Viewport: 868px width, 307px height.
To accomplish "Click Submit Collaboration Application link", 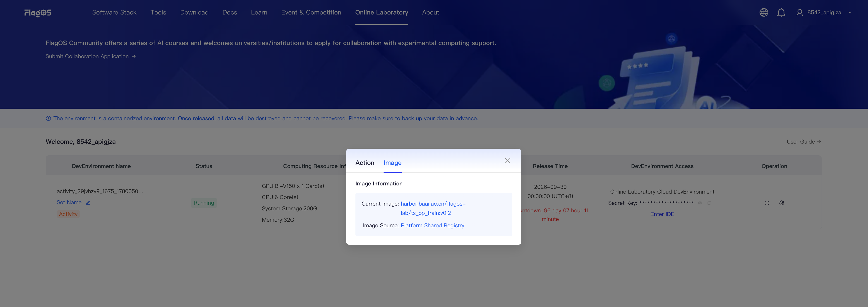I will (x=91, y=56).
